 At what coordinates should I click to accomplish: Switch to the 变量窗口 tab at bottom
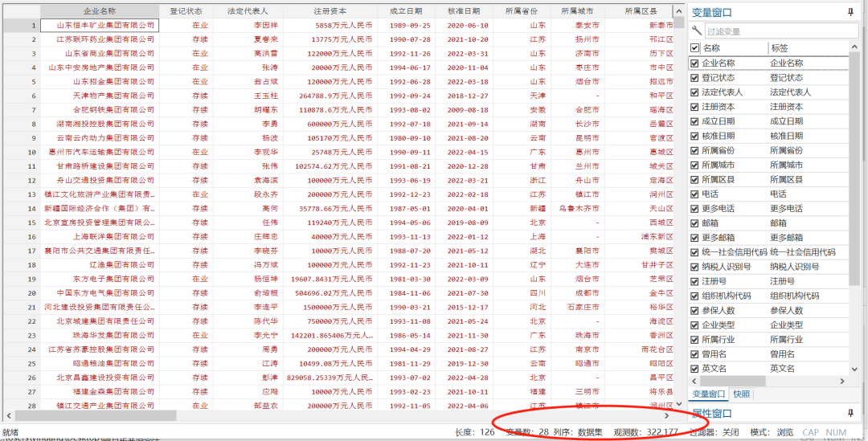pos(709,394)
